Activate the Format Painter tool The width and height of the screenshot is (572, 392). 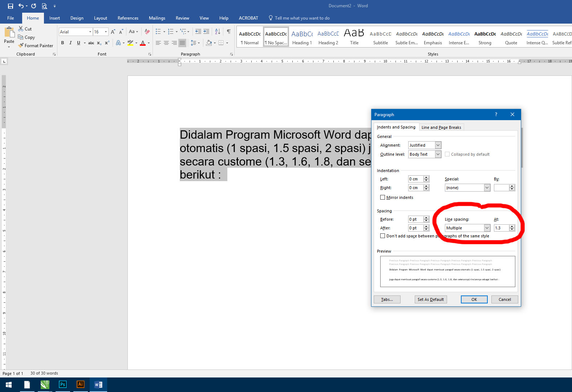(x=36, y=46)
